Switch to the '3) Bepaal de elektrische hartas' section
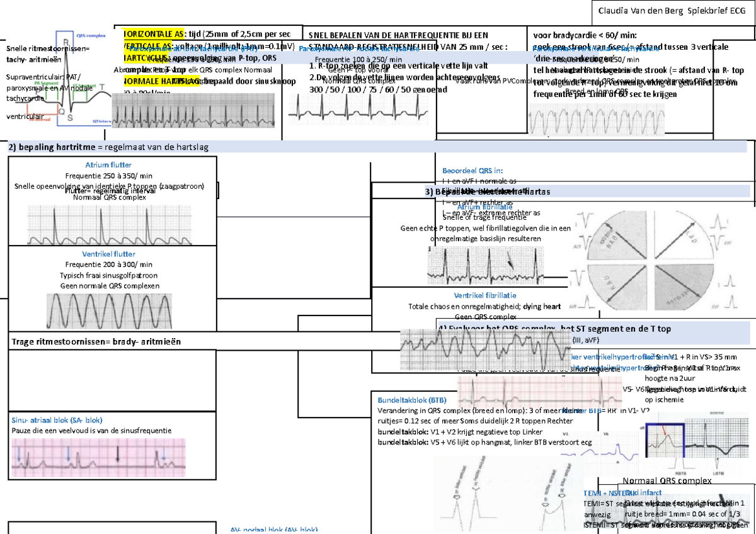This screenshot has height=534, width=756. [x=486, y=191]
